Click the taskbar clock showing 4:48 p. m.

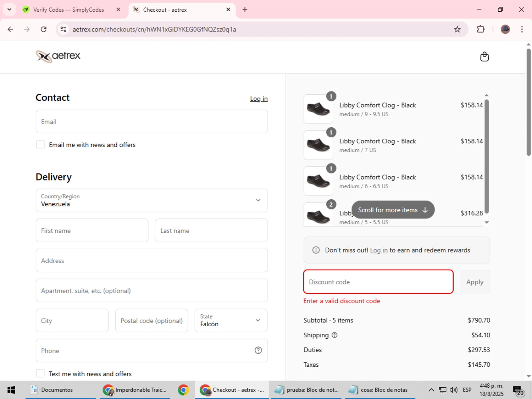pos(492,390)
